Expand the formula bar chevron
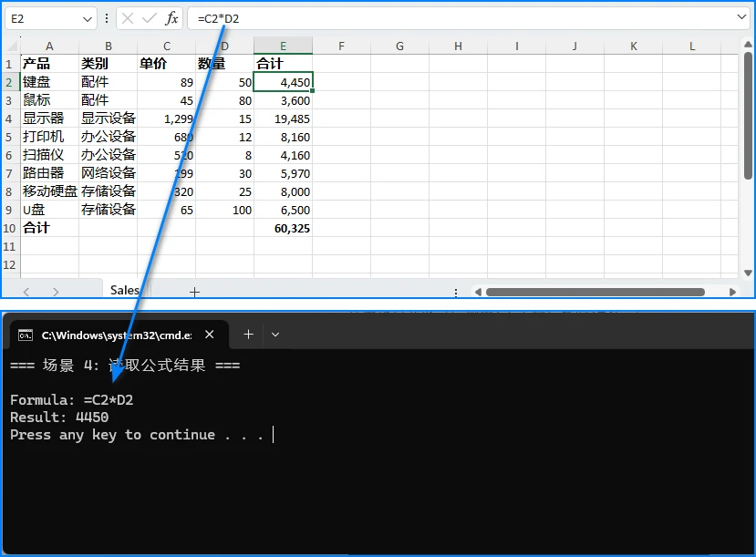 741,17
